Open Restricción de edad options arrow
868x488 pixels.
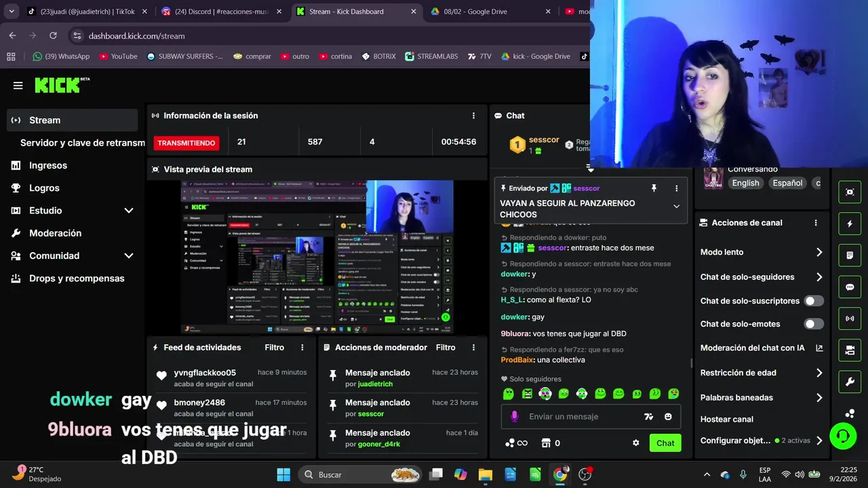coord(819,373)
